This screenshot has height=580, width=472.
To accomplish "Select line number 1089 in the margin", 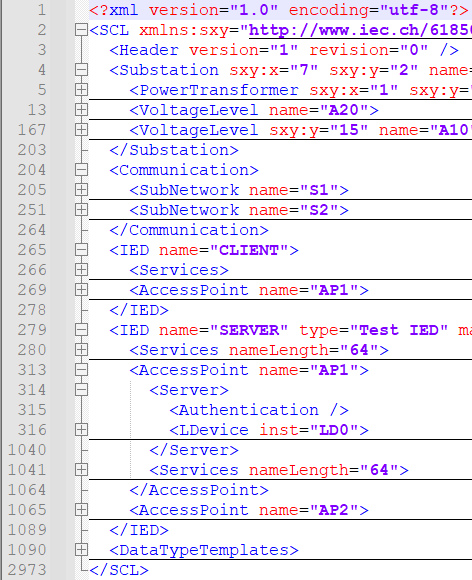I will click(27, 530).
